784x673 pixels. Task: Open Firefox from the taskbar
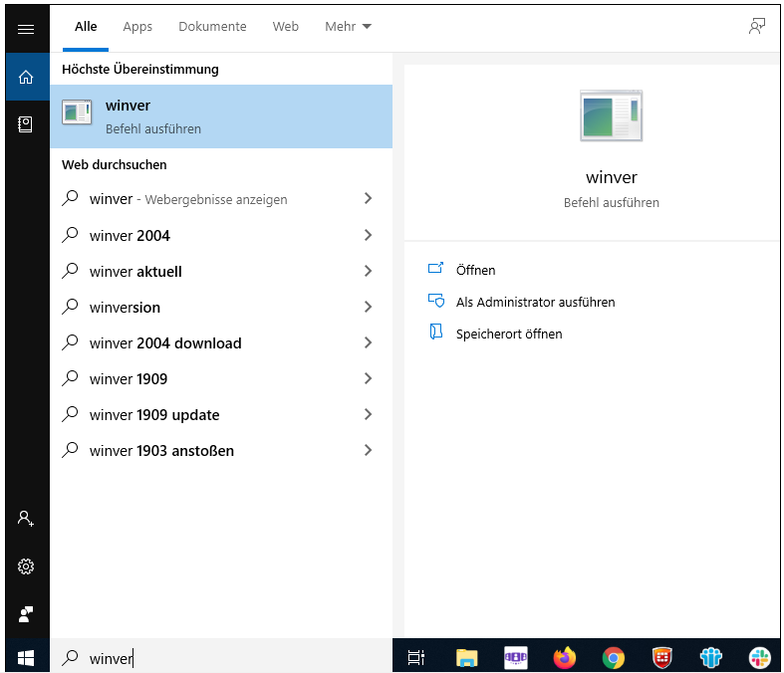[565, 657]
